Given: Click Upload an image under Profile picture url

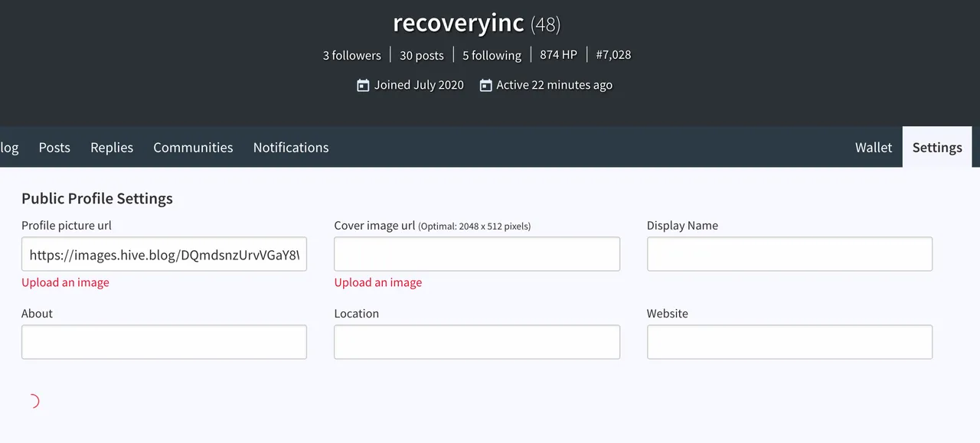Looking at the screenshot, I should click(65, 282).
